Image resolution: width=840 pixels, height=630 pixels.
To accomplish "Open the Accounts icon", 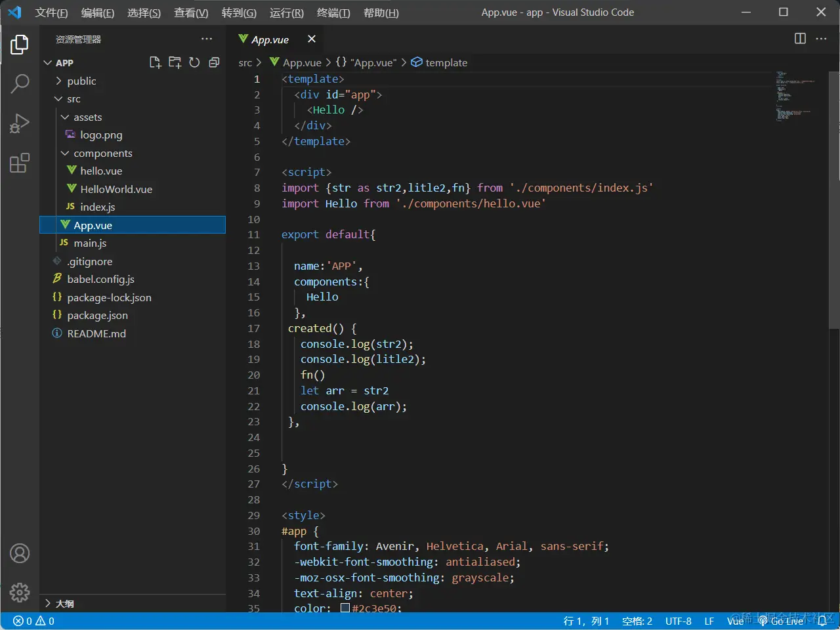I will click(x=20, y=553).
